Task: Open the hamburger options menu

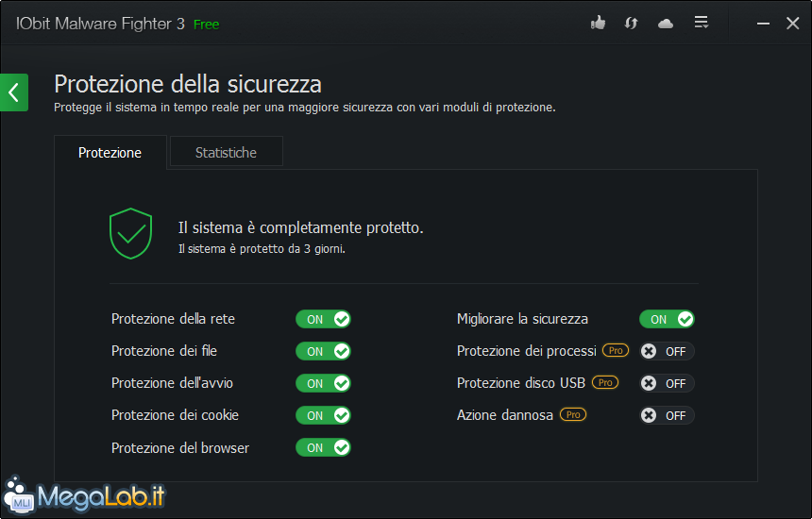Action: tap(702, 23)
